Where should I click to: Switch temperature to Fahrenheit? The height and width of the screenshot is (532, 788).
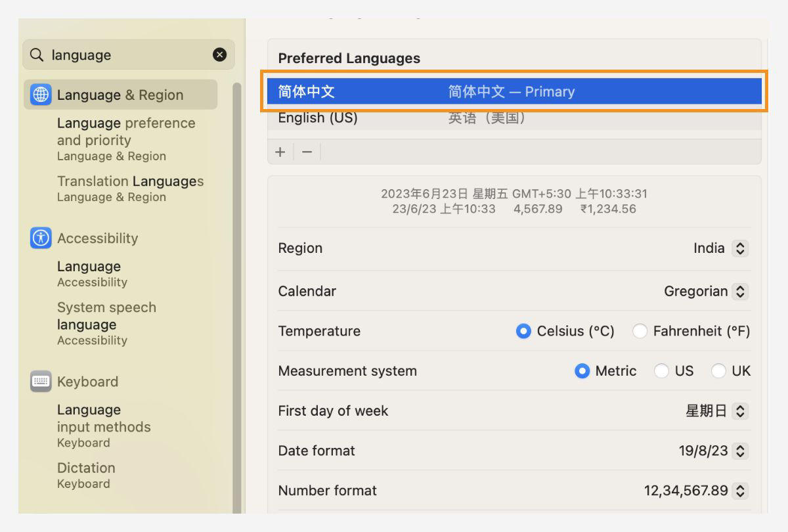640,331
